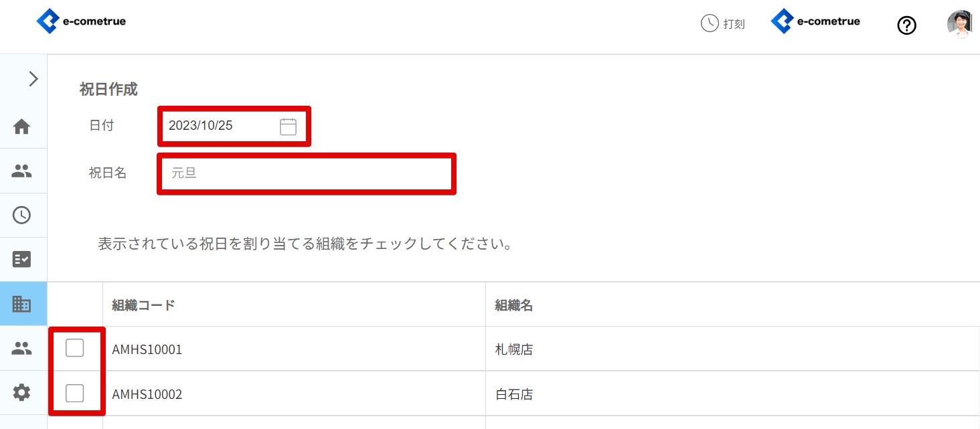980x429 pixels.
Task: Click the 打刻 clock-in button
Action: pos(722,23)
